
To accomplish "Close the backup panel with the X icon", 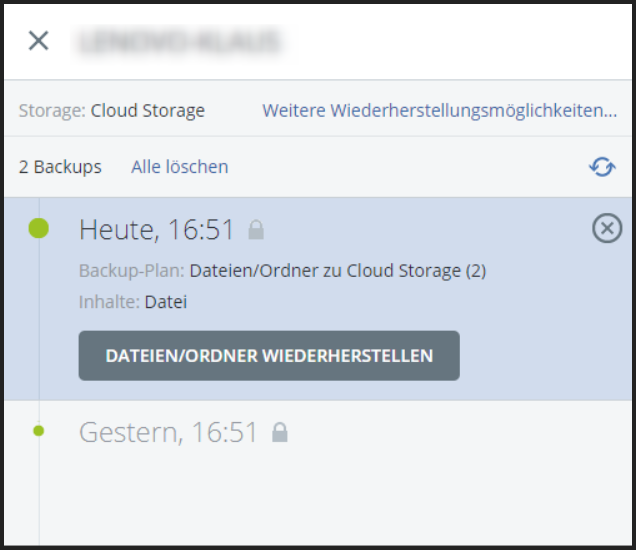I will (x=38, y=41).
